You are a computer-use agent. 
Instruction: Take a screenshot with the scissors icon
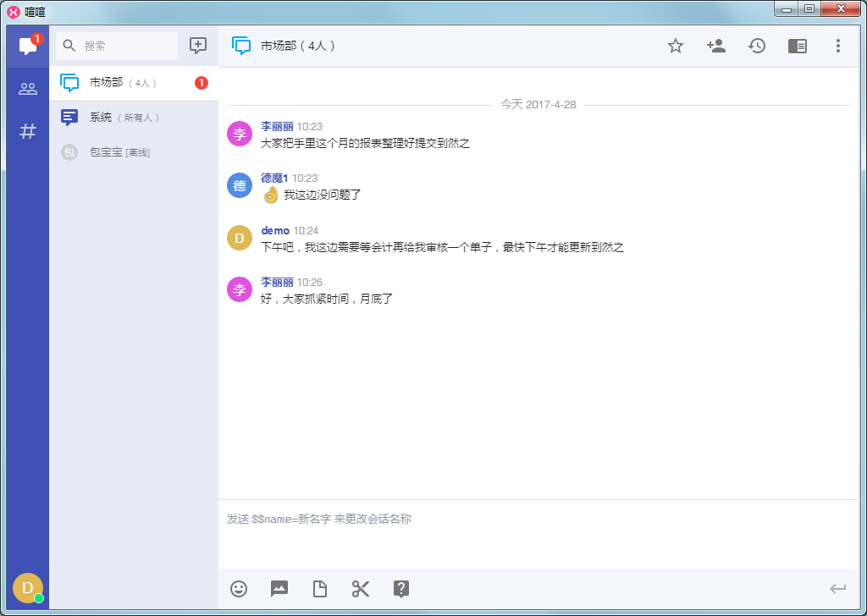click(361, 588)
